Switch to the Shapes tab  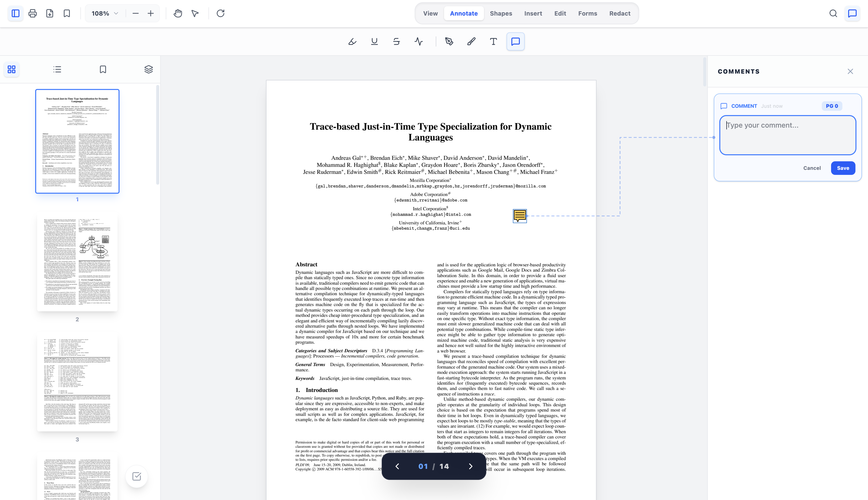coord(501,13)
